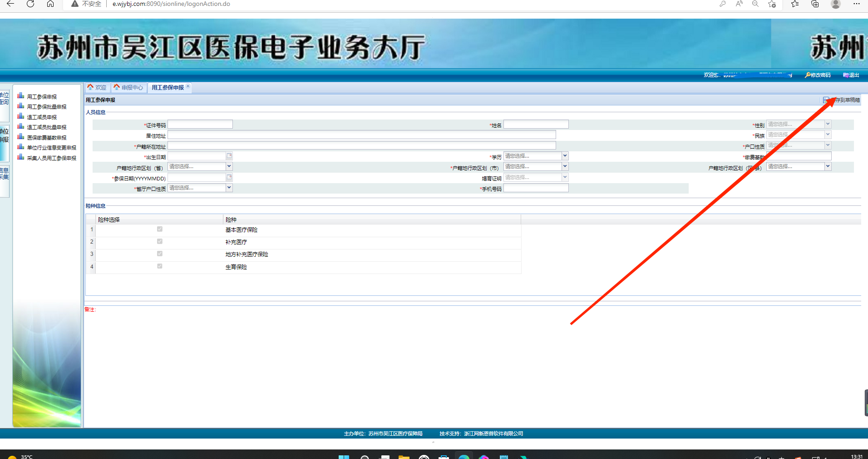Open the 单位申报 side panel tab
This screenshot has width=868, height=459.
pyautogui.click(x=4, y=143)
